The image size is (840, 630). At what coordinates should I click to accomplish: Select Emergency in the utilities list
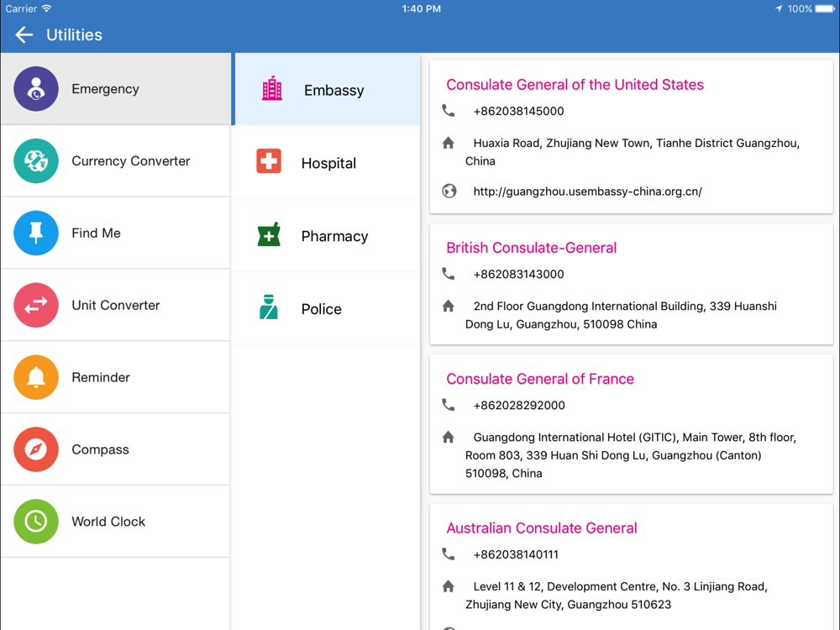point(116,89)
